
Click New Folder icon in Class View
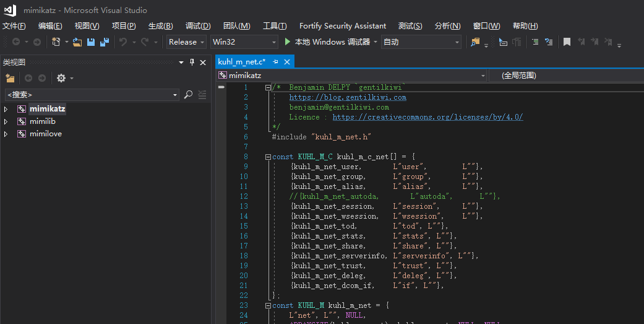(10, 78)
